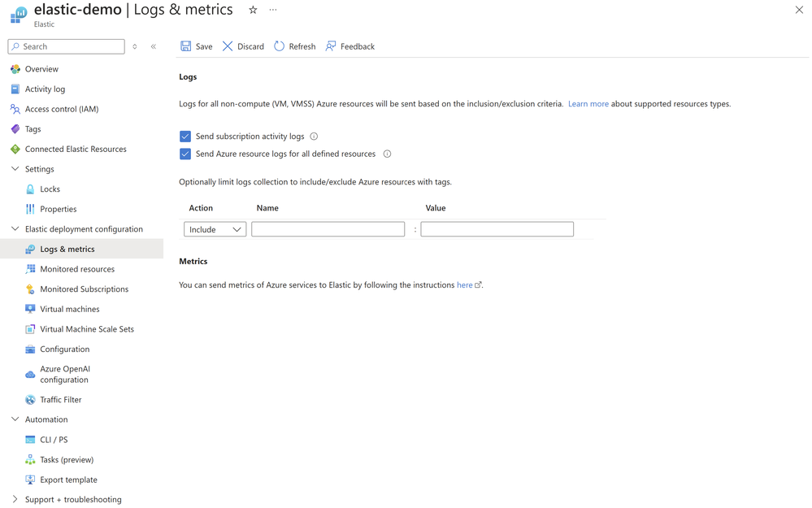The width and height of the screenshot is (812, 508).
Task: Click the Monitored Subscriptions key icon
Action: coord(31,289)
